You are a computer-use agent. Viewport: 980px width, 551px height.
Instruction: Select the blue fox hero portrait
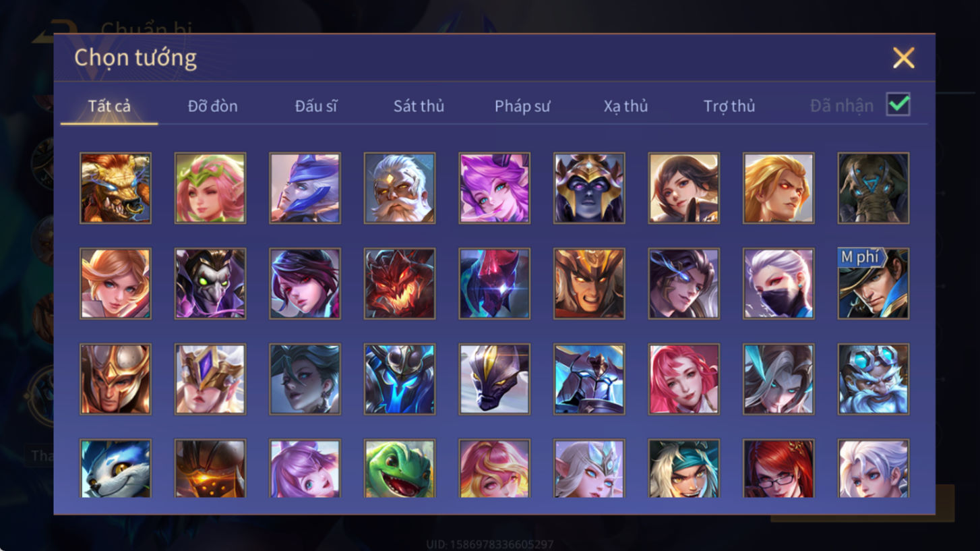[115, 469]
